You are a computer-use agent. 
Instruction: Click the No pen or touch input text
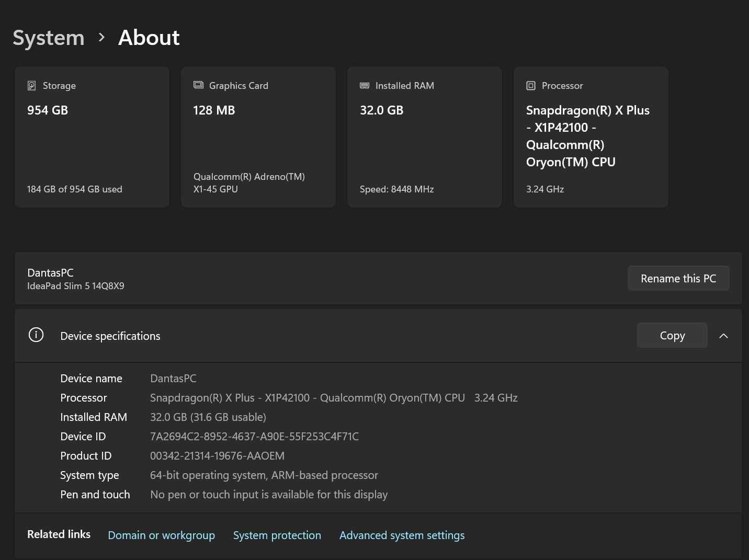[x=269, y=494]
